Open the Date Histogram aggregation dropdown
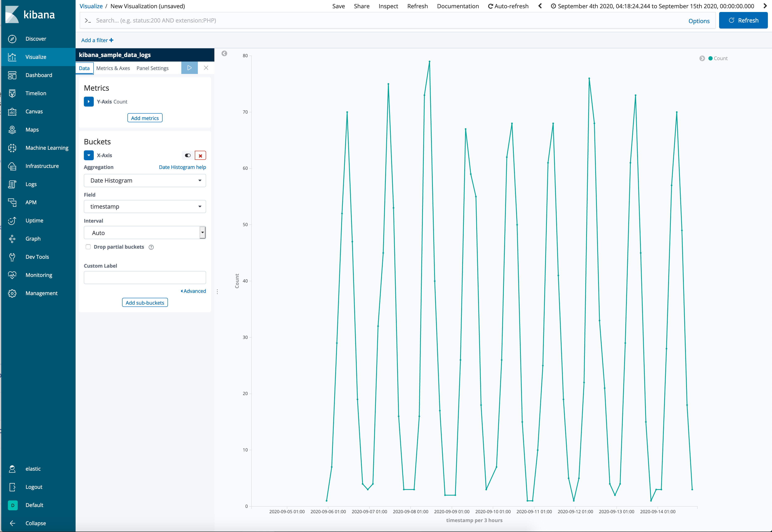Image resolution: width=772 pixels, height=532 pixels. coord(145,181)
